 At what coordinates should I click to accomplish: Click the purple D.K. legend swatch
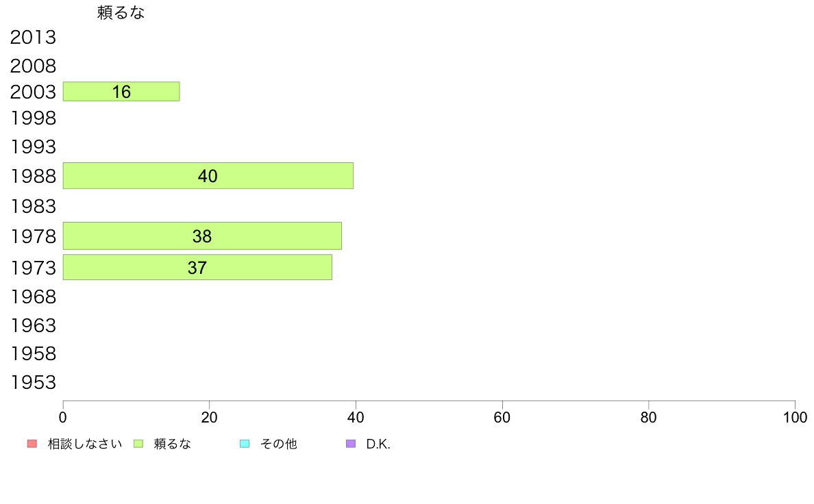(x=351, y=444)
